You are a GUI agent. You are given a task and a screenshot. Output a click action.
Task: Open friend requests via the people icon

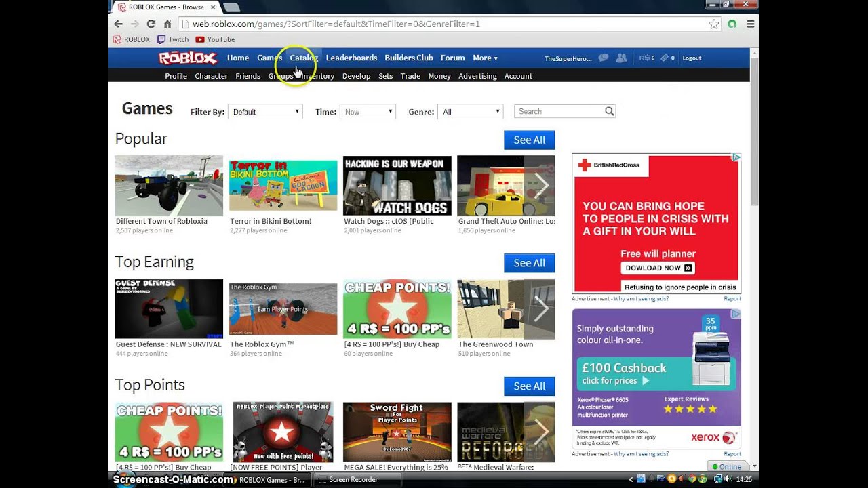click(x=621, y=58)
